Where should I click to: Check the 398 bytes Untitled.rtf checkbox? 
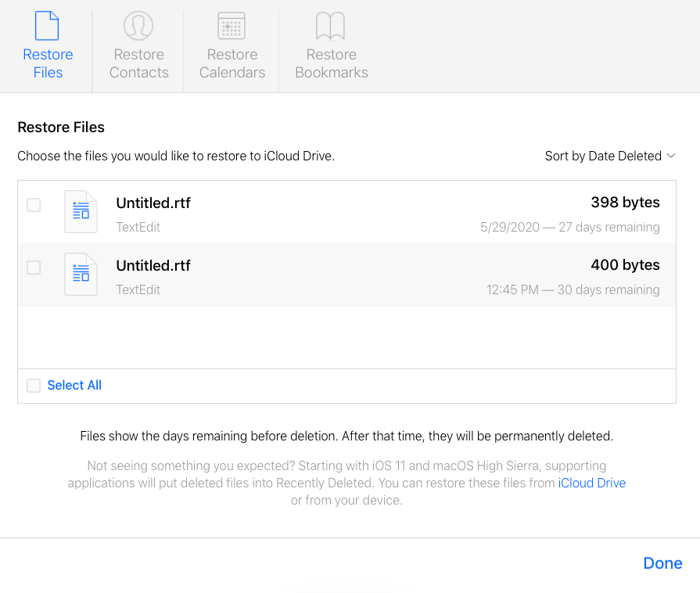34,205
